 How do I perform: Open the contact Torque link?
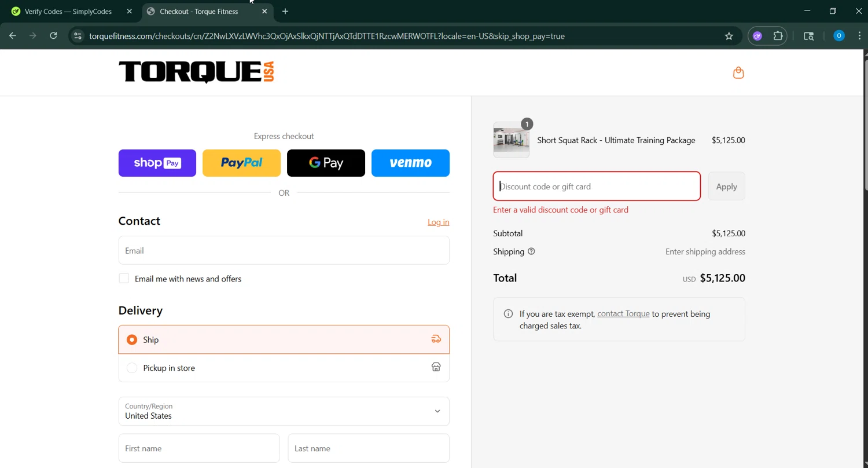click(623, 314)
